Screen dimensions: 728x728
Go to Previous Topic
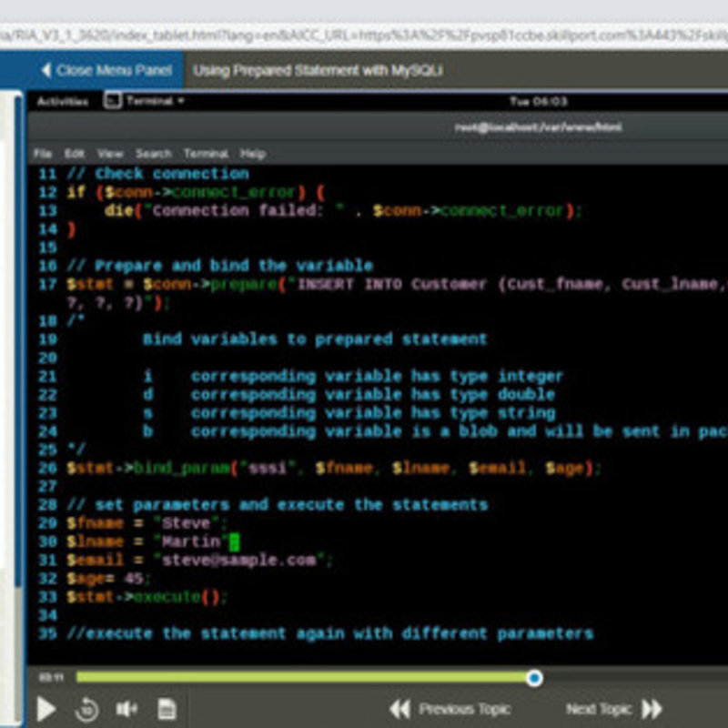(x=450, y=709)
